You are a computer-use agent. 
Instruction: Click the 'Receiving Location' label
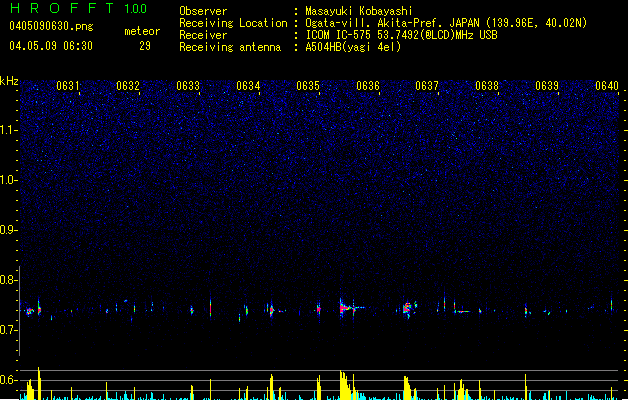pyautogui.click(x=233, y=23)
